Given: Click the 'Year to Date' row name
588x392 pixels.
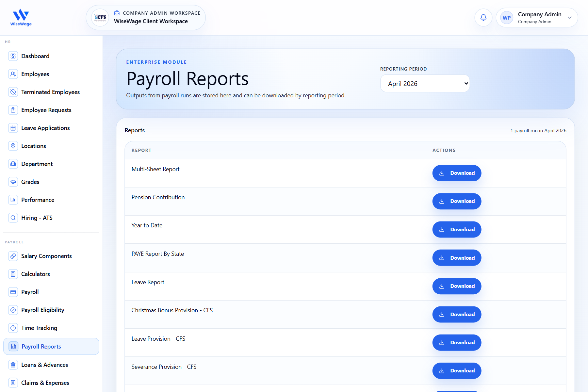Looking at the screenshot, I should (147, 225).
